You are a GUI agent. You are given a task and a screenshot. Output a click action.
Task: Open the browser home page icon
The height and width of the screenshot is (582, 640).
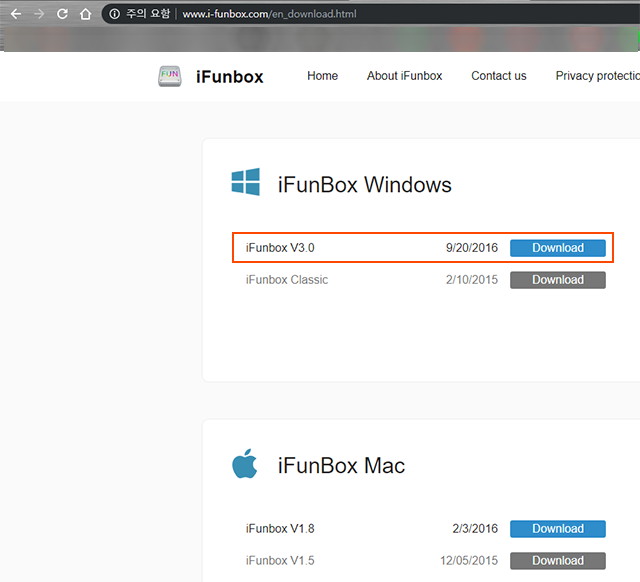tap(86, 14)
